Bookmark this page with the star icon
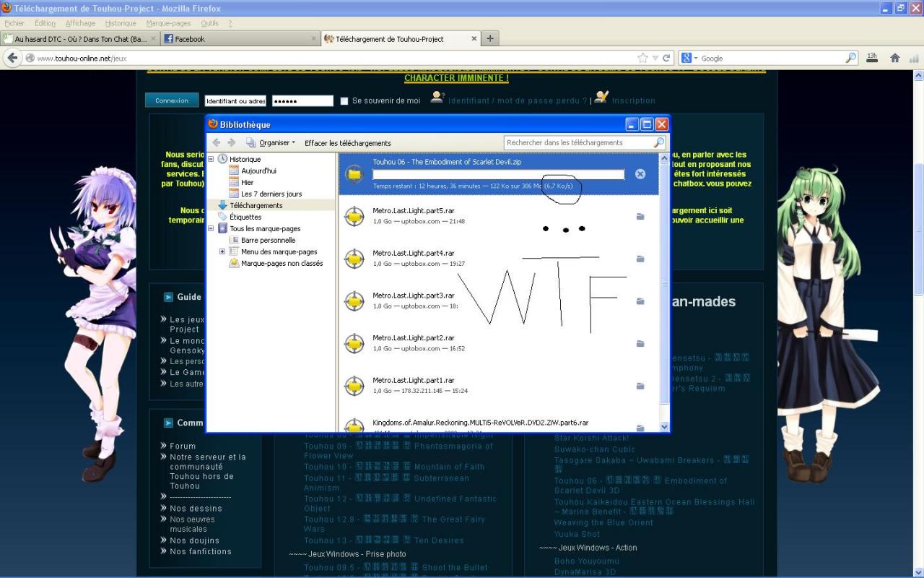 (642, 58)
